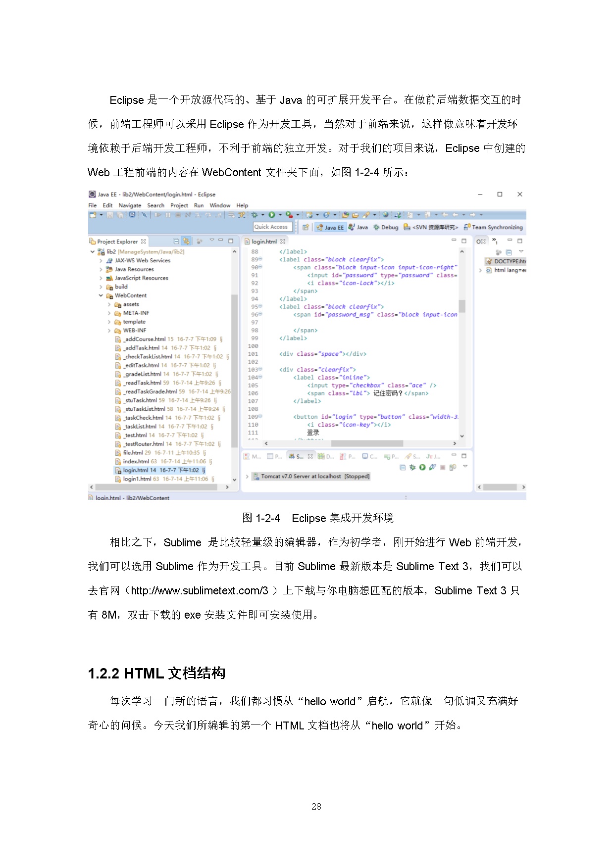This screenshot has height=868, width=614.
Task: Switch to Team Synchronizing perspective
Action: coord(493,227)
